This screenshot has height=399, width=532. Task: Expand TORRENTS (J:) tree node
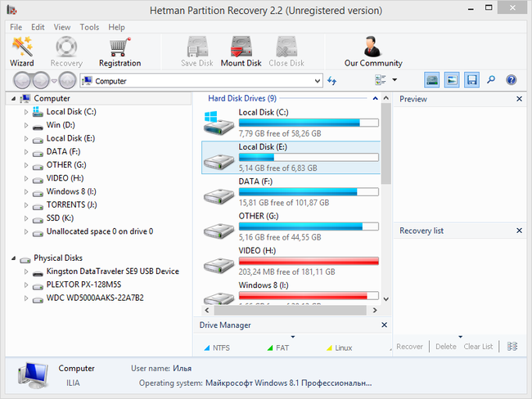[x=26, y=205]
